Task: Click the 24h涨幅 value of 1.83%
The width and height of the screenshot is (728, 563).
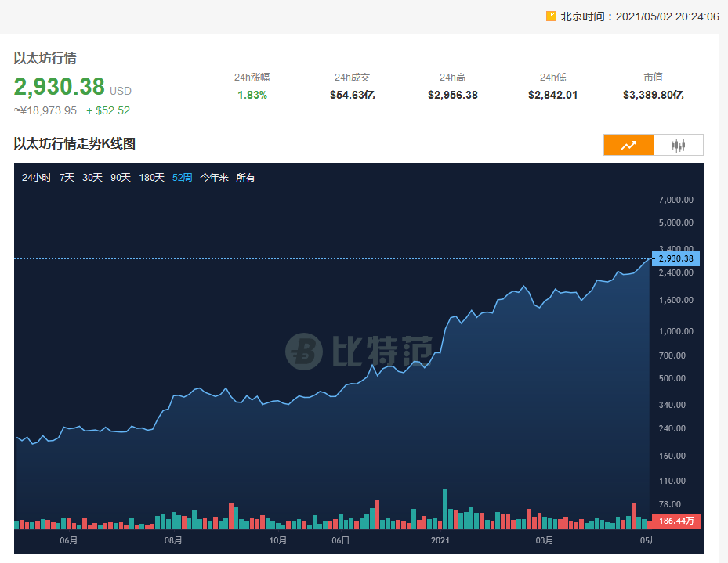Action: point(252,95)
